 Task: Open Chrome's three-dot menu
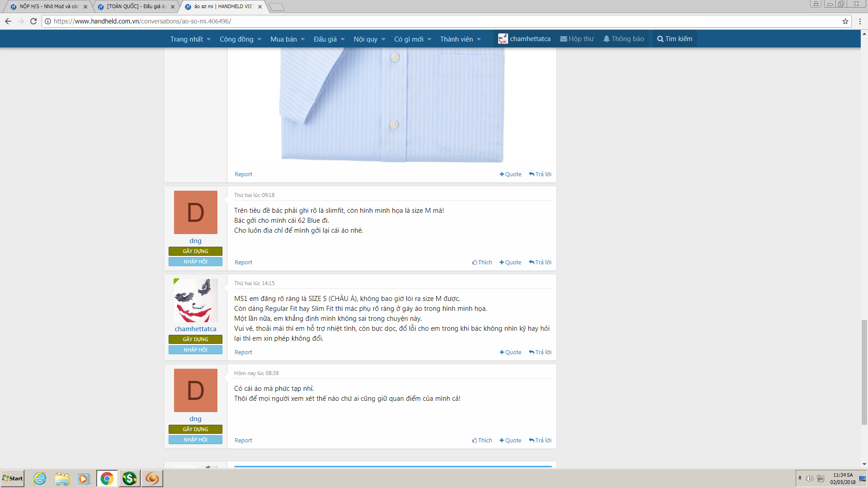pos(860,21)
